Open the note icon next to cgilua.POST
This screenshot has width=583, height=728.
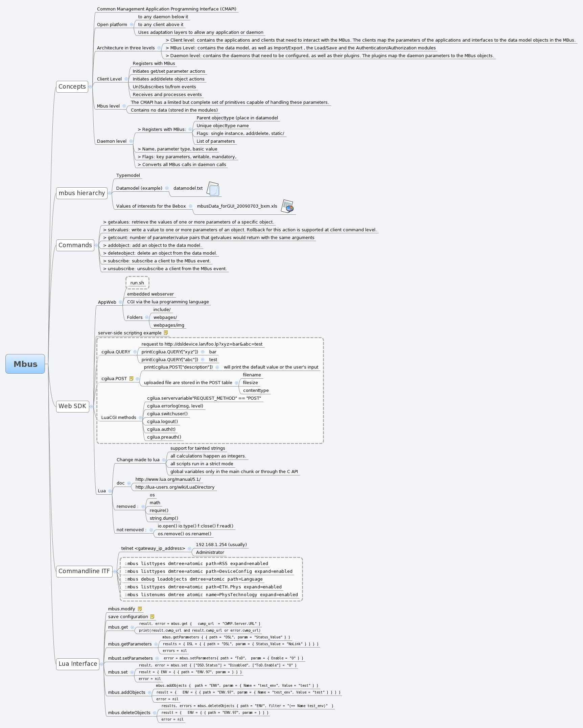tap(131, 378)
